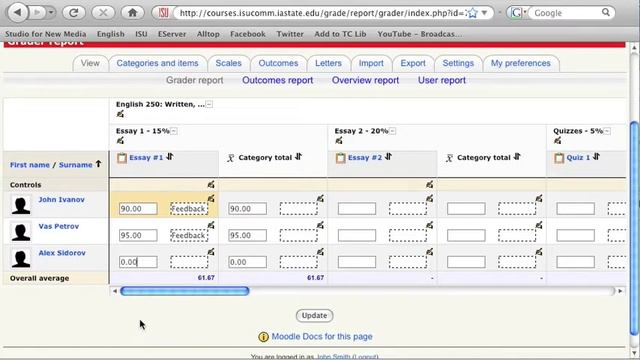Edit Alex Sidorov's Essay #1 grade icon
640x360 pixels.
coord(211,252)
